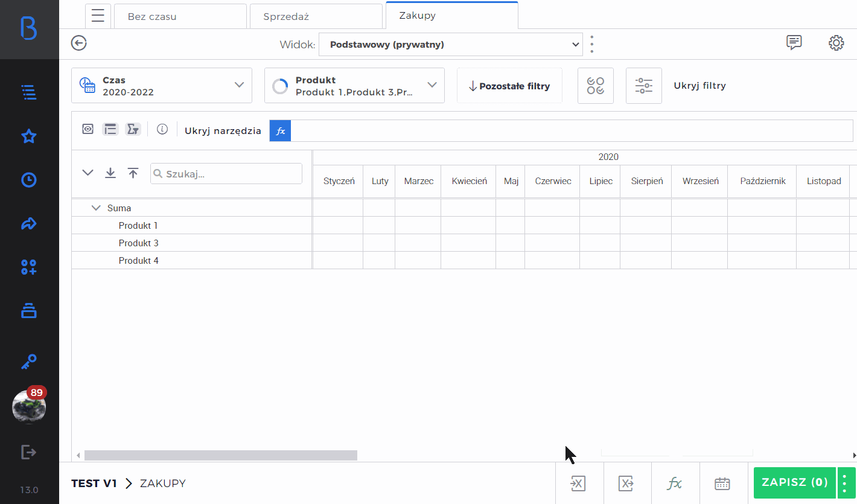This screenshot has height=504, width=857.
Task: Collapse all rows chevron in header
Action: (88, 173)
